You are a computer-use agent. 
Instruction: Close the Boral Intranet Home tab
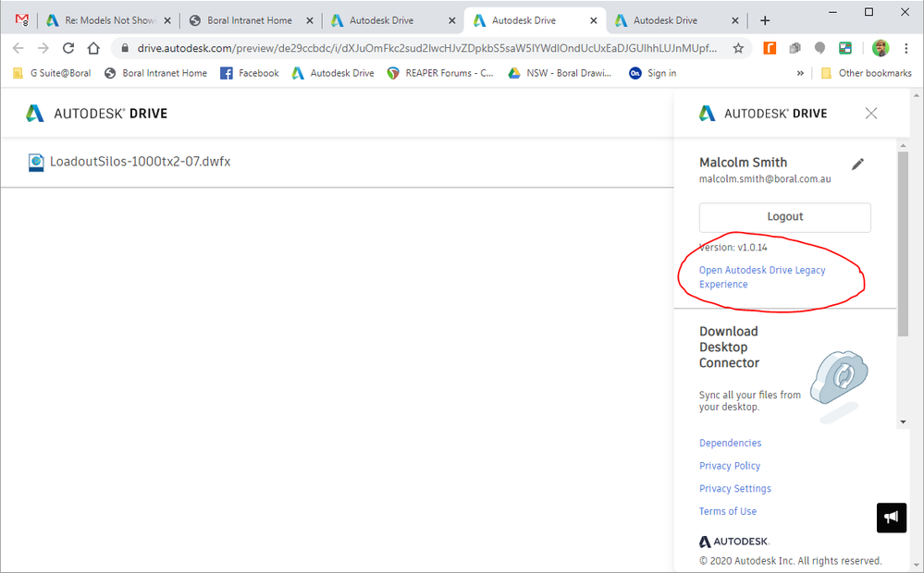310,20
